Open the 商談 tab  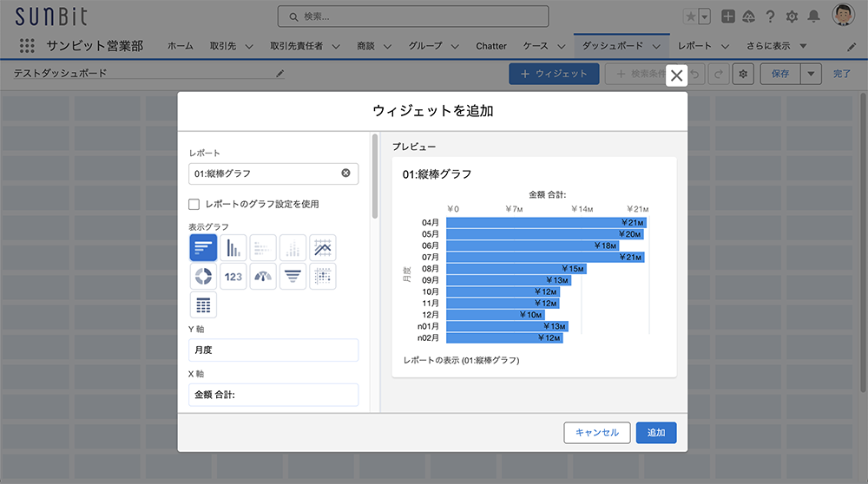(366, 46)
